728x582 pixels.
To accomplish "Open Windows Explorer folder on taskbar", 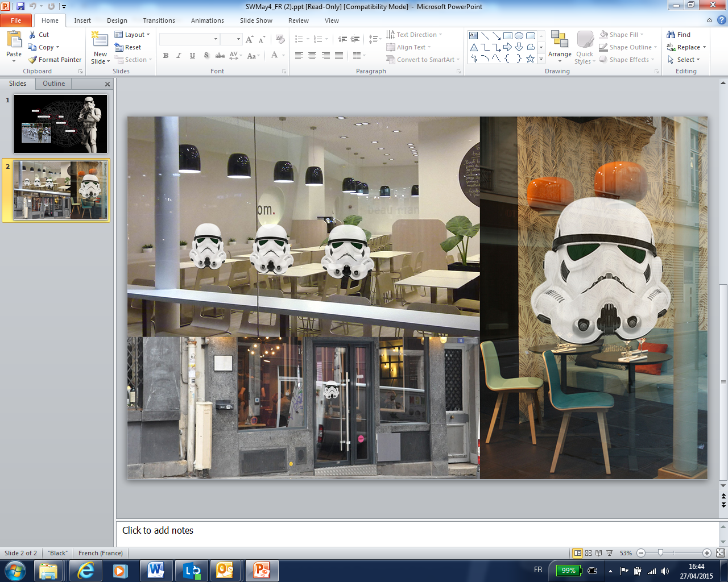I will coord(49,570).
